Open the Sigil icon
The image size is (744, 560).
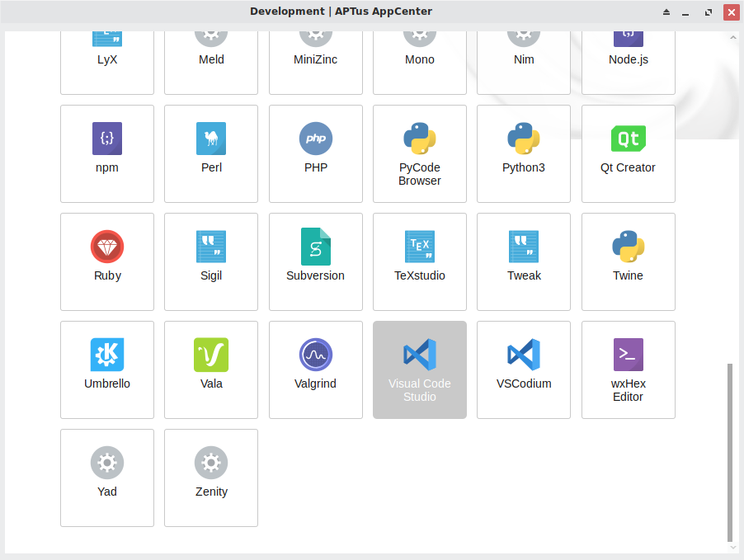pyautogui.click(x=211, y=247)
